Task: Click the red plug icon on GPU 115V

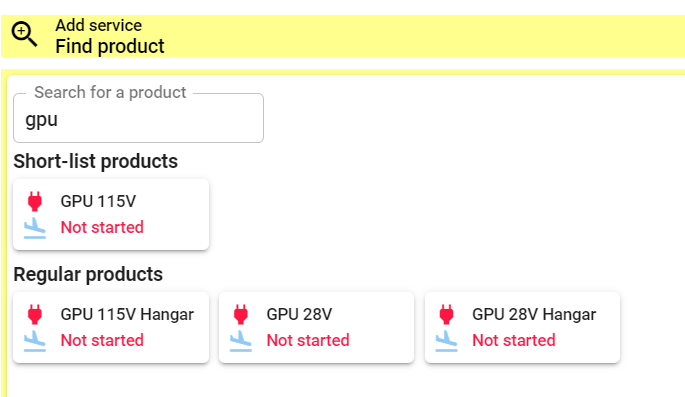Action: point(35,201)
